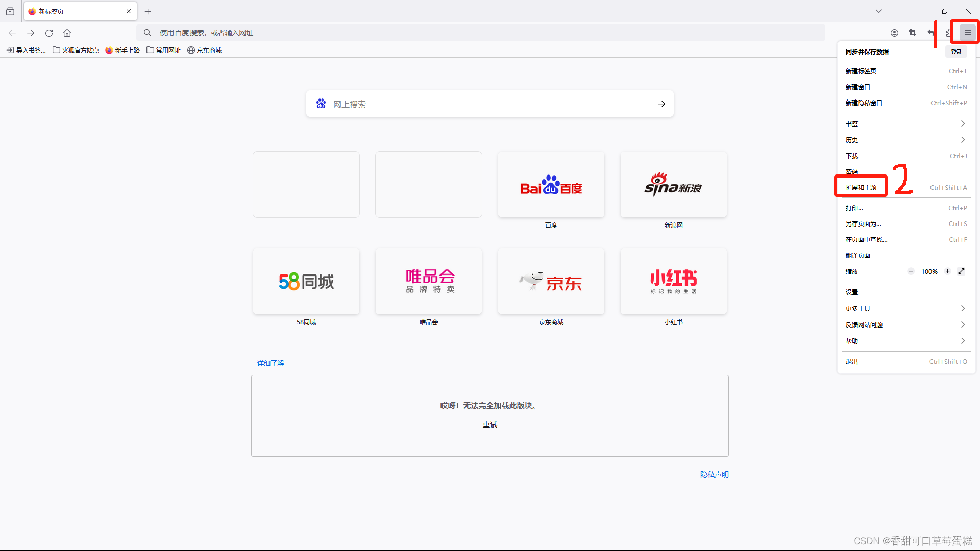Select 新建窗口 from the menu
Viewport: 980px width, 551px height.
pyautogui.click(x=906, y=87)
